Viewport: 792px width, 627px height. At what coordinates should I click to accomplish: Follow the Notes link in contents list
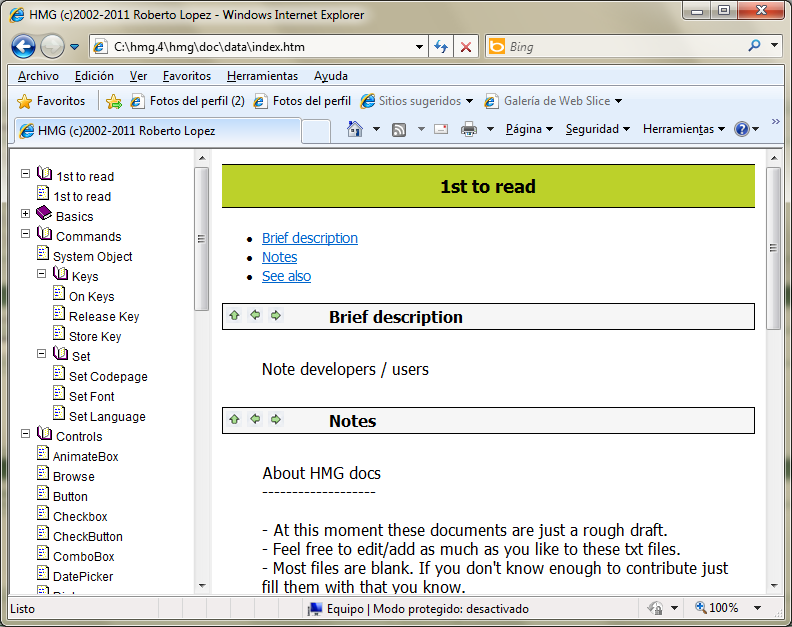coord(279,257)
